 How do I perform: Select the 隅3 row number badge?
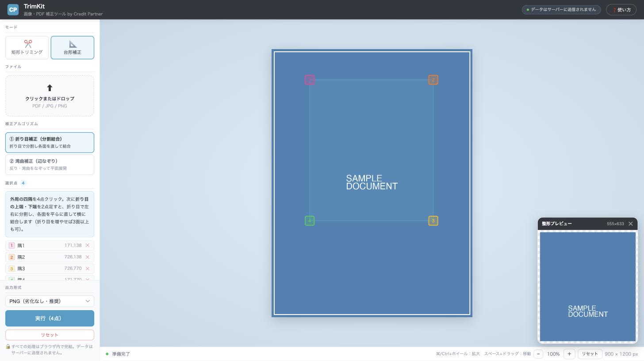coord(12,269)
